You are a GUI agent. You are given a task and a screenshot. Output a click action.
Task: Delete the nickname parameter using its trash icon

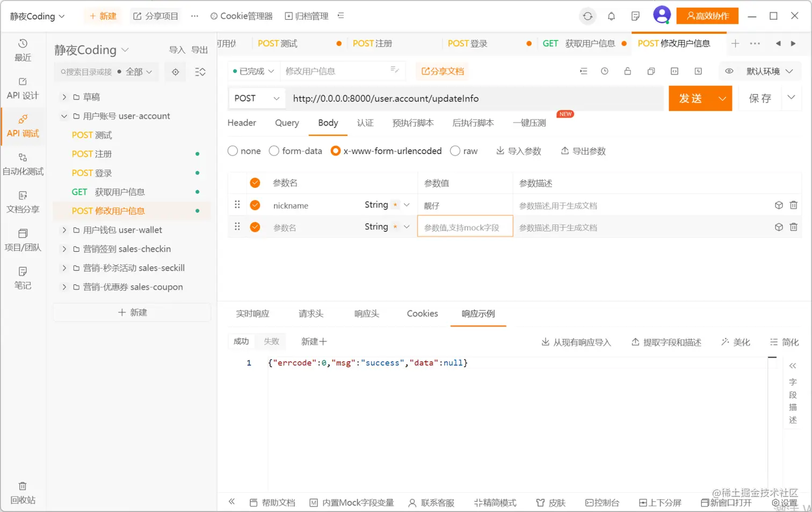794,204
